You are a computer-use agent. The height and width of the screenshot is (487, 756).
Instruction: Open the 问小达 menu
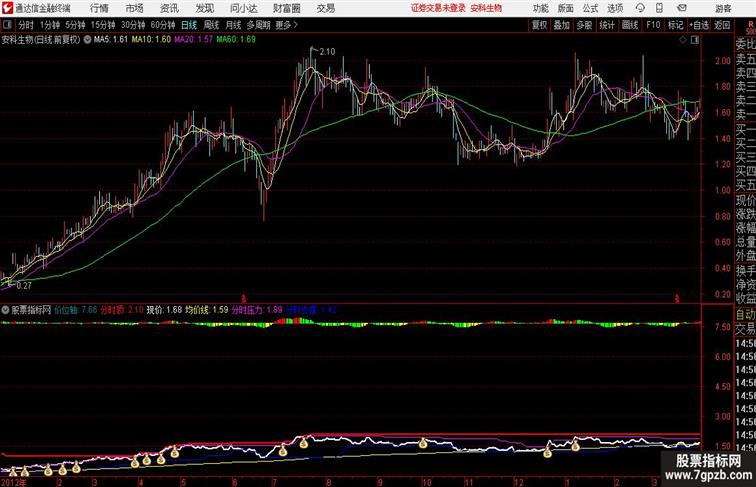coord(244,8)
